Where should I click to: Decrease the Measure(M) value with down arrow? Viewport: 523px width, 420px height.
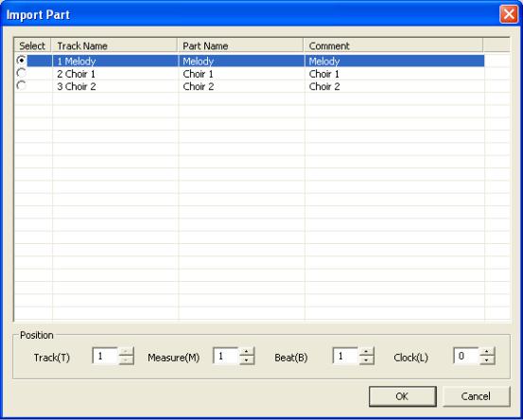point(247,360)
